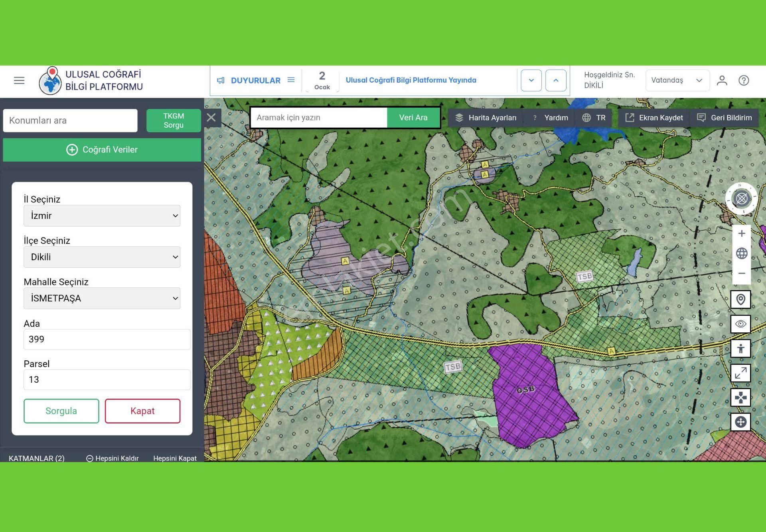Expand map to fullscreen with the arrows icon
The image size is (766, 532).
tap(740, 373)
